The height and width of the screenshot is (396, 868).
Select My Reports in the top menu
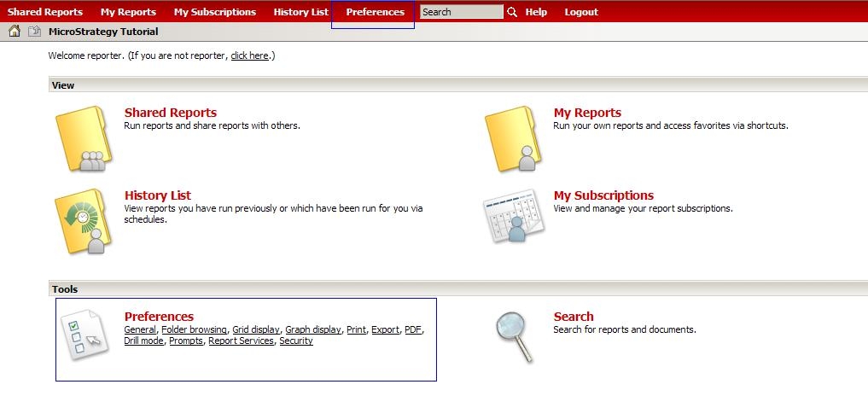click(128, 12)
